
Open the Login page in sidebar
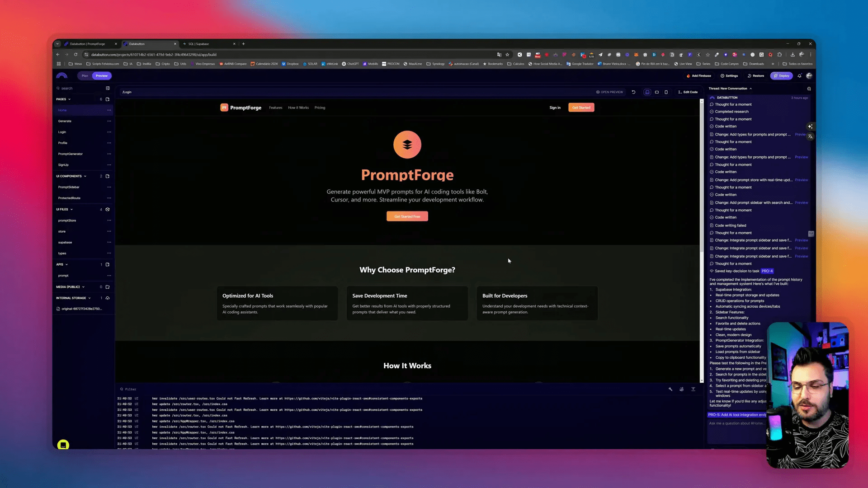62,132
